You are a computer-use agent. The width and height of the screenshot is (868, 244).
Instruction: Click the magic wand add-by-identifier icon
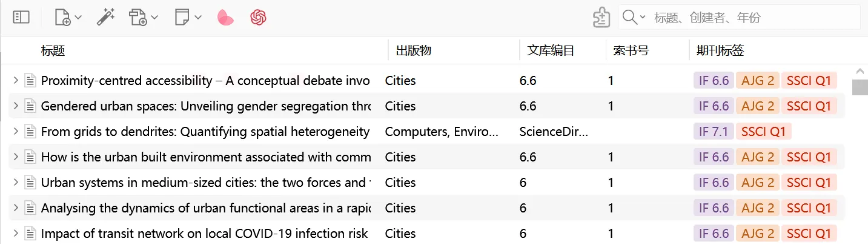[105, 18]
